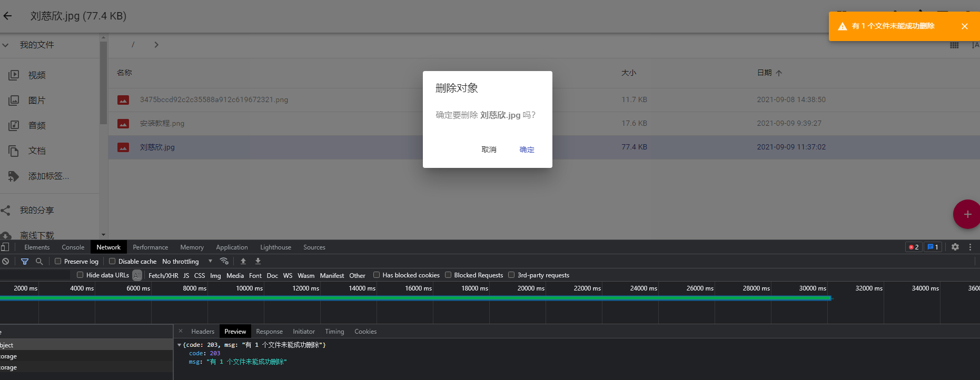Click the back arrow icon

click(7, 16)
